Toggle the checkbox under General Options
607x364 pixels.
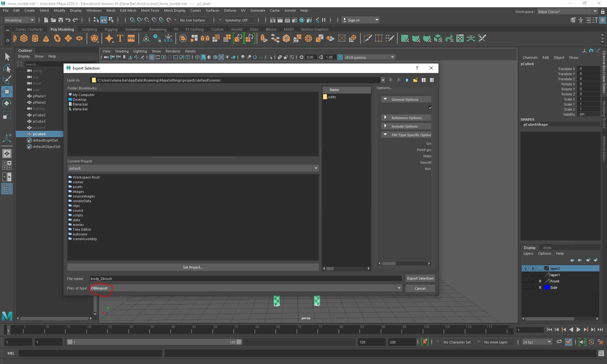tap(430, 108)
